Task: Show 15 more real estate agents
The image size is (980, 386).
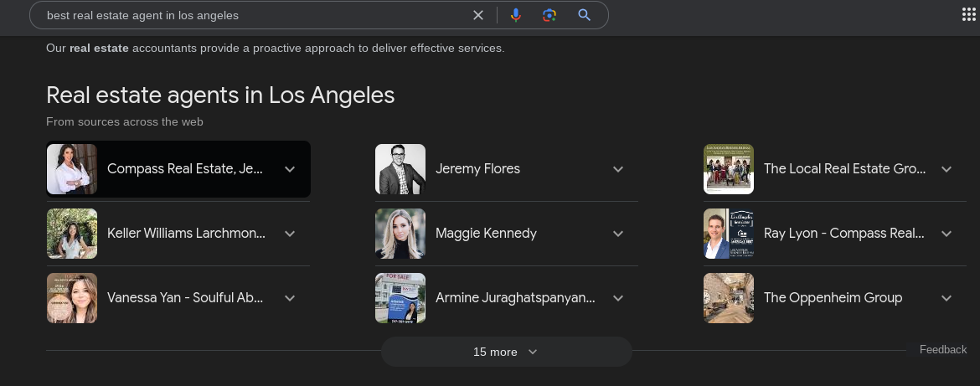Action: [x=506, y=352]
